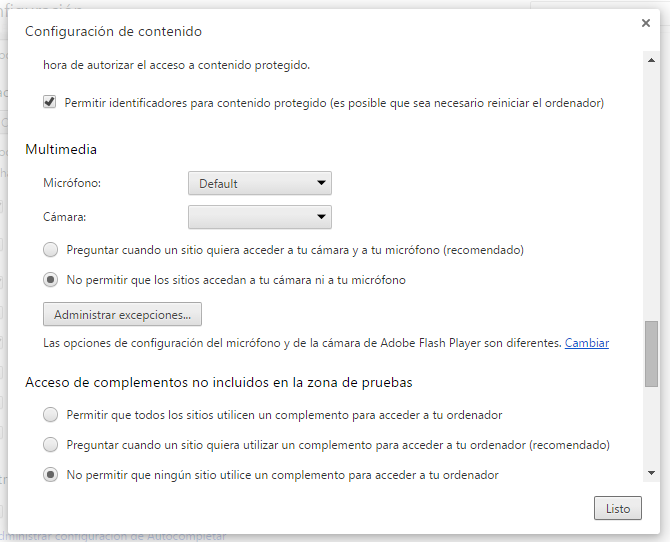Open the Micrófono Default dropdown
Screen dimensions: 670x542
pos(259,183)
